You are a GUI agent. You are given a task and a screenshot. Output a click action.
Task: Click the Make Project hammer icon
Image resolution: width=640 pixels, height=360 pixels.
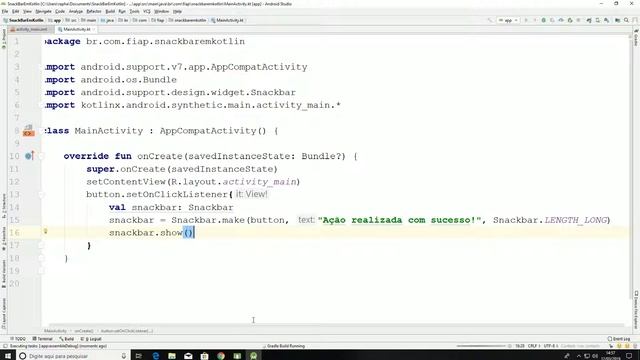click(490, 20)
